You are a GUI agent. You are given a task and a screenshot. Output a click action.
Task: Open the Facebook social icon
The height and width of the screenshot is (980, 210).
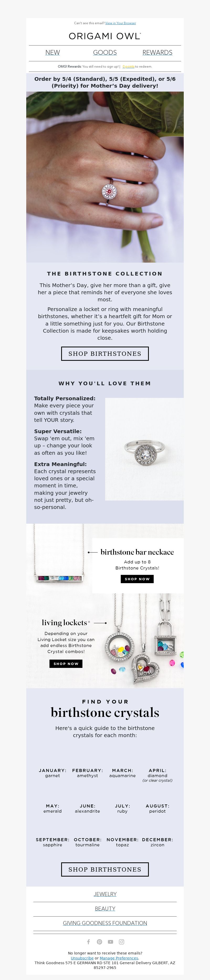point(88,942)
